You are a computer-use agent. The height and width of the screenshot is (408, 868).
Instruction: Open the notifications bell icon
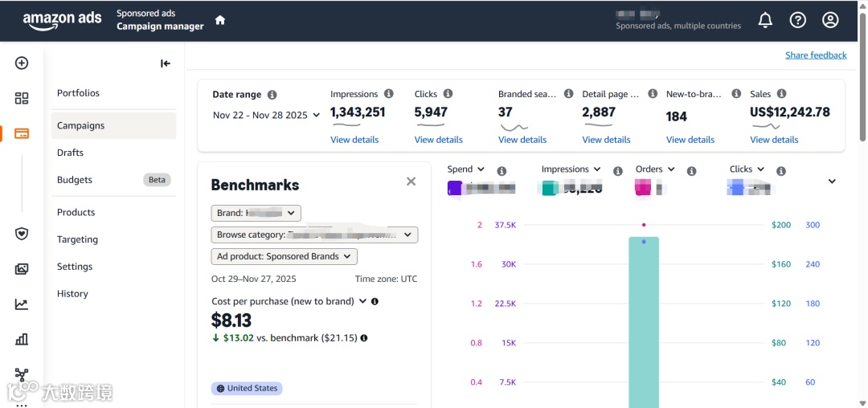tap(765, 20)
